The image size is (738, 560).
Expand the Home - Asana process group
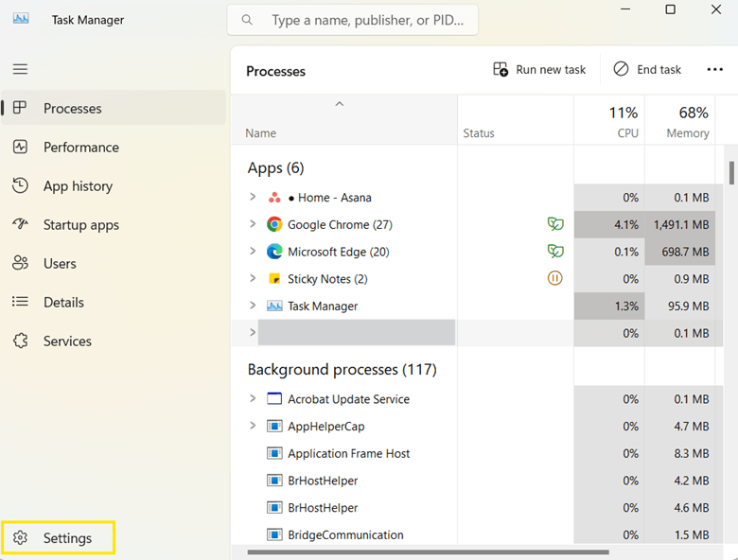point(253,197)
